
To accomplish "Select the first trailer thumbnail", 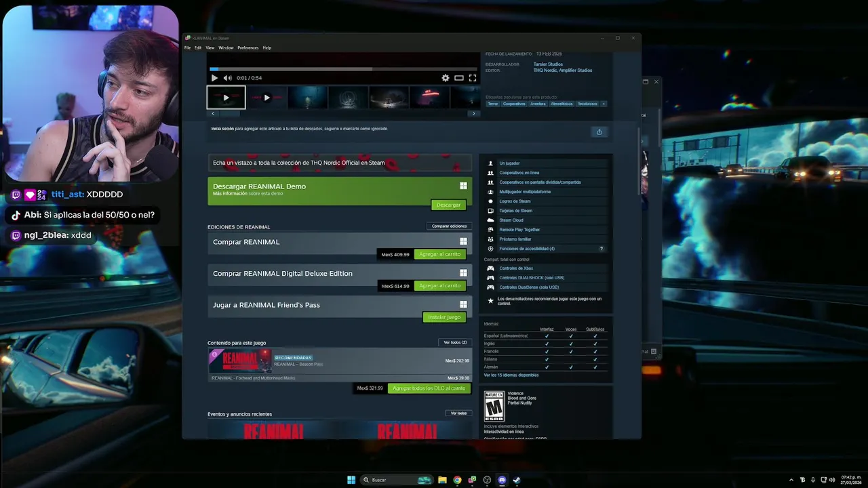I will click(226, 98).
